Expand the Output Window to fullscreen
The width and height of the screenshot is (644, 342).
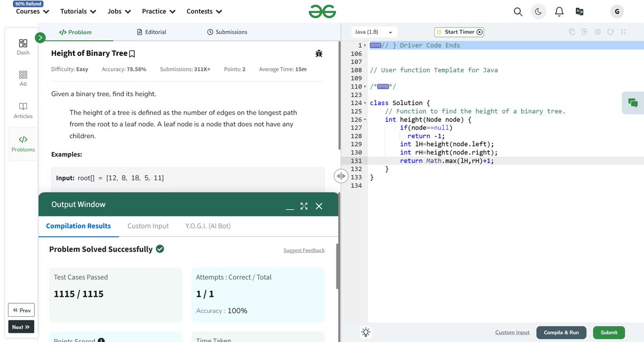tap(304, 206)
